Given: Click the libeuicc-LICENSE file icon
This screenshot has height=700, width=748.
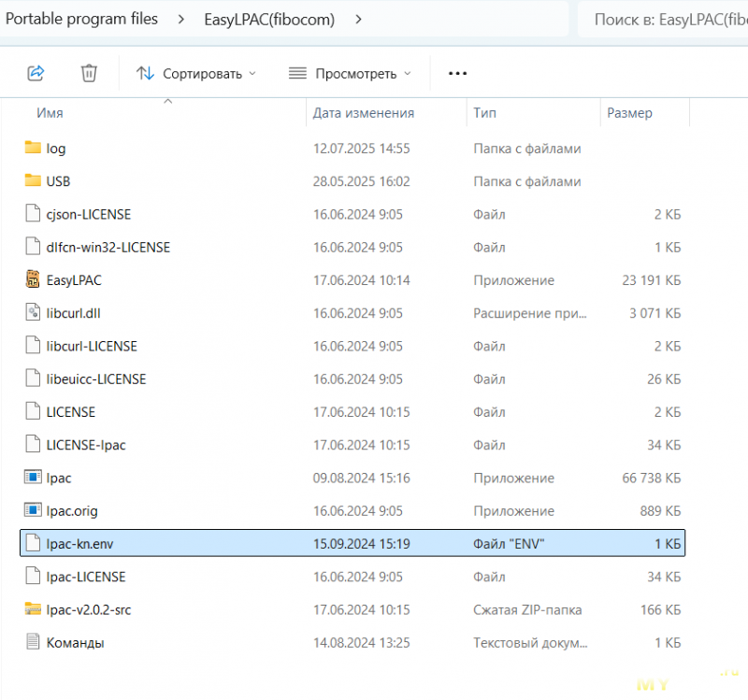Looking at the screenshot, I should [33, 378].
